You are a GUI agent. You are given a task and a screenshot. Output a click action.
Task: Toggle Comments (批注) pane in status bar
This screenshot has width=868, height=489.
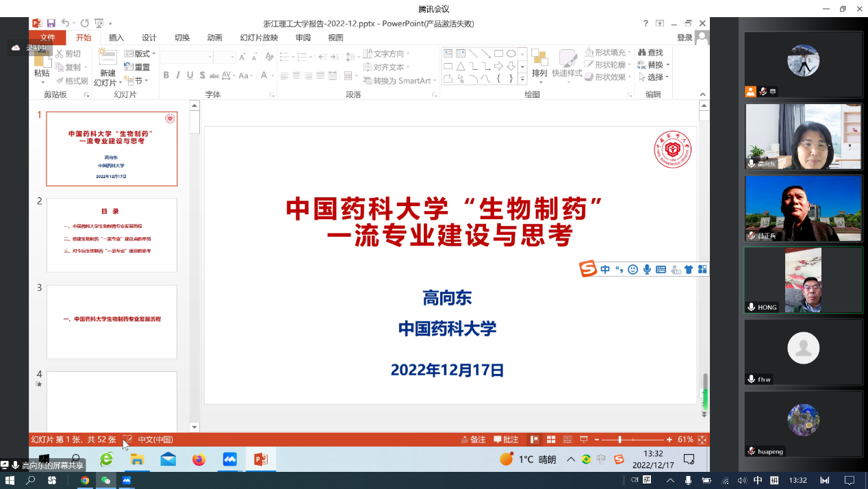pos(507,440)
